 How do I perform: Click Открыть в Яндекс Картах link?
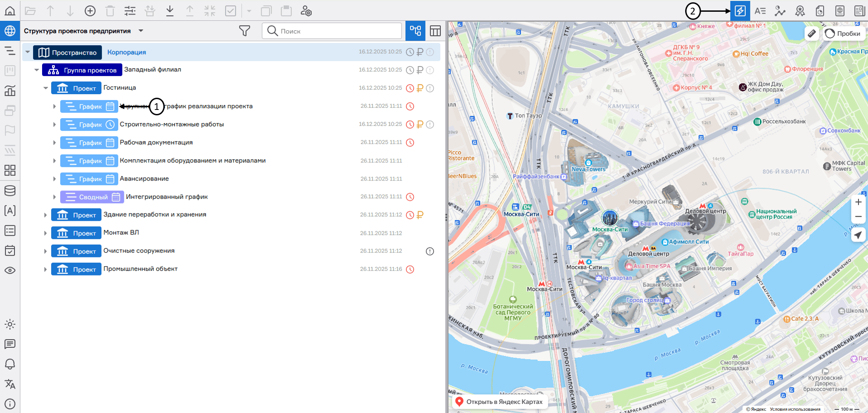(x=500, y=402)
